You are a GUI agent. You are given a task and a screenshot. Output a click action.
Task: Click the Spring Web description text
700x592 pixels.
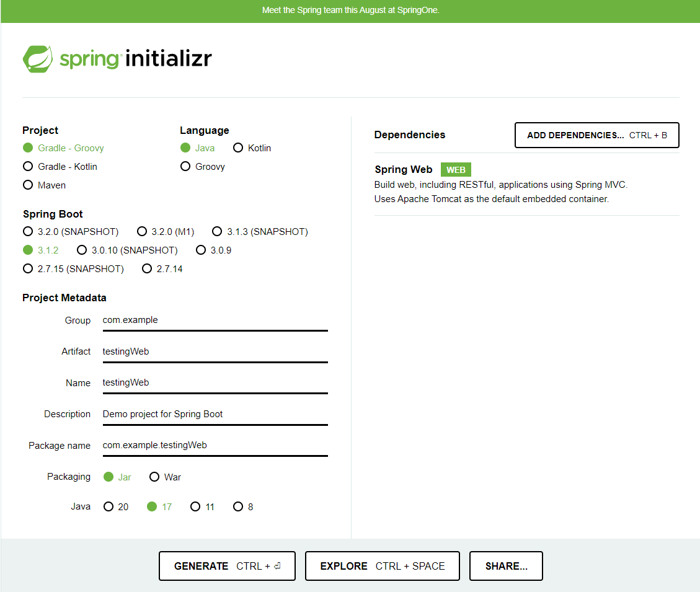[x=501, y=192]
